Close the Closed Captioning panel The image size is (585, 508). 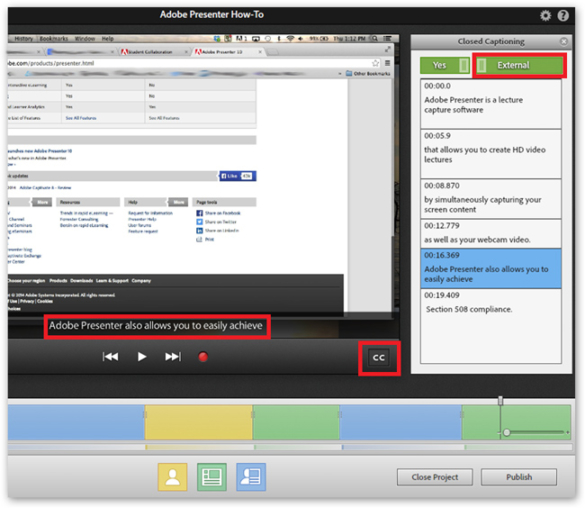pos(564,41)
